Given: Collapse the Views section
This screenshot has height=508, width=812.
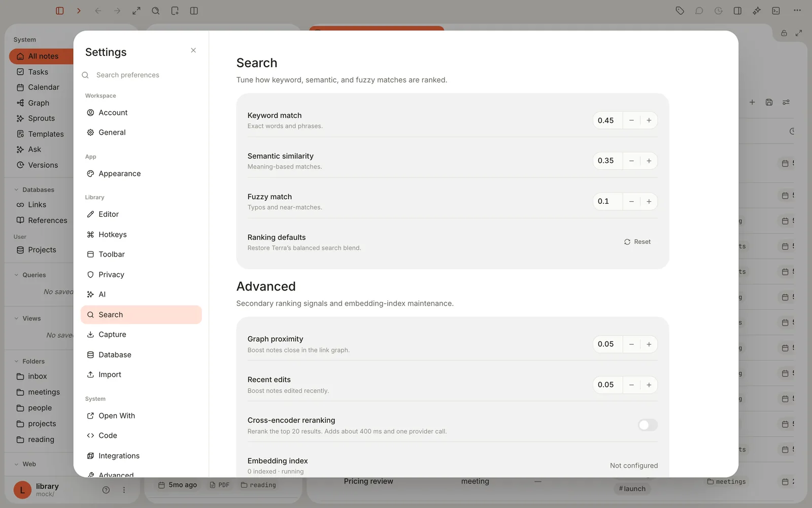Looking at the screenshot, I should tap(16, 319).
